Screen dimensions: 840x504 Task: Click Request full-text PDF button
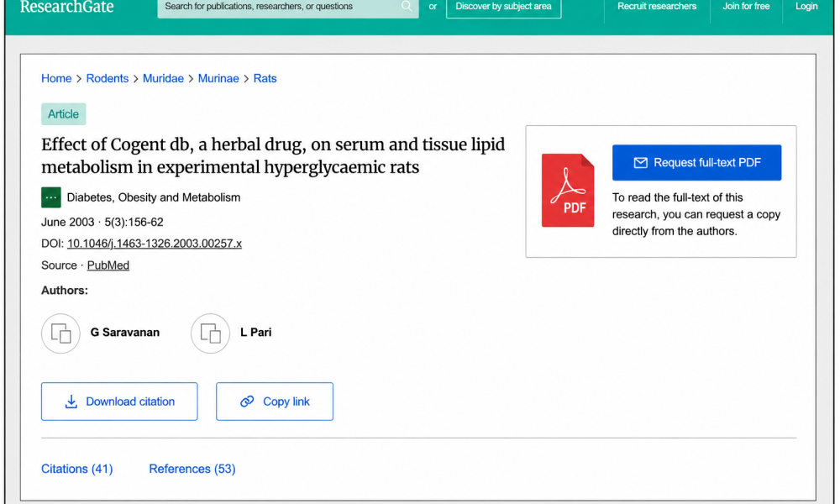[696, 162]
